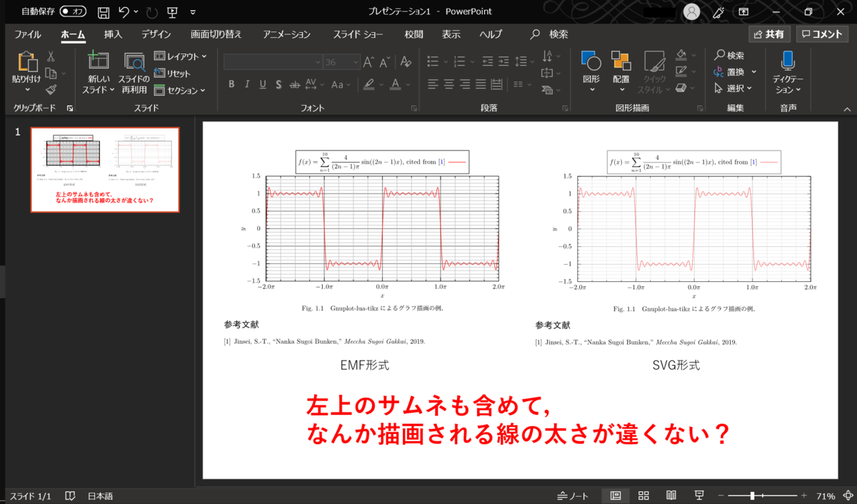Open the コメント (Comments) pane

pyautogui.click(x=821, y=34)
